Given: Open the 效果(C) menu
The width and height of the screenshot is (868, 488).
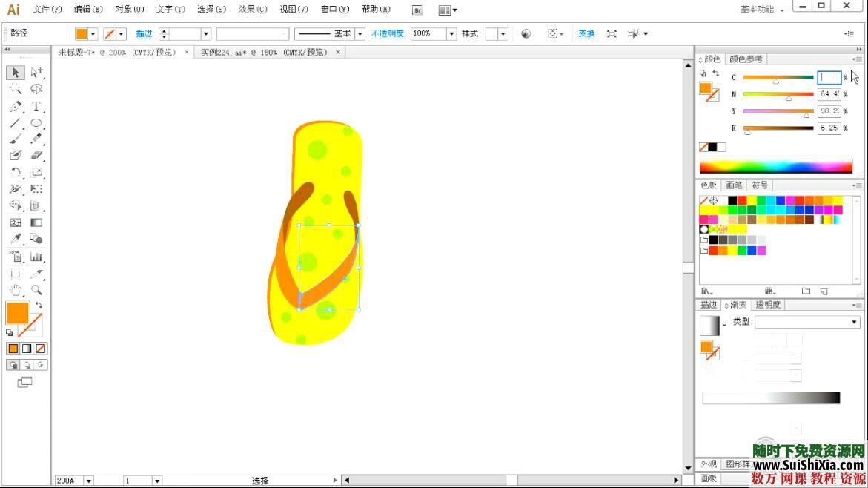Looking at the screenshot, I should pos(252,10).
